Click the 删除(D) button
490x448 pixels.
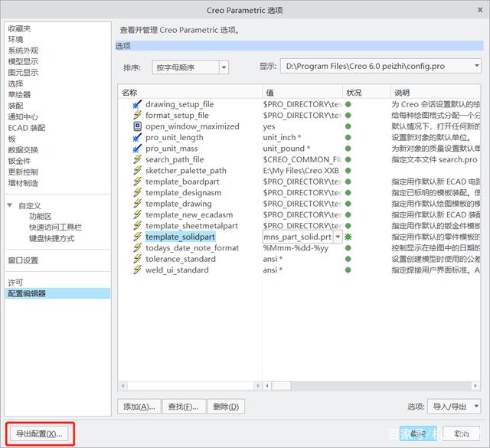(226, 407)
